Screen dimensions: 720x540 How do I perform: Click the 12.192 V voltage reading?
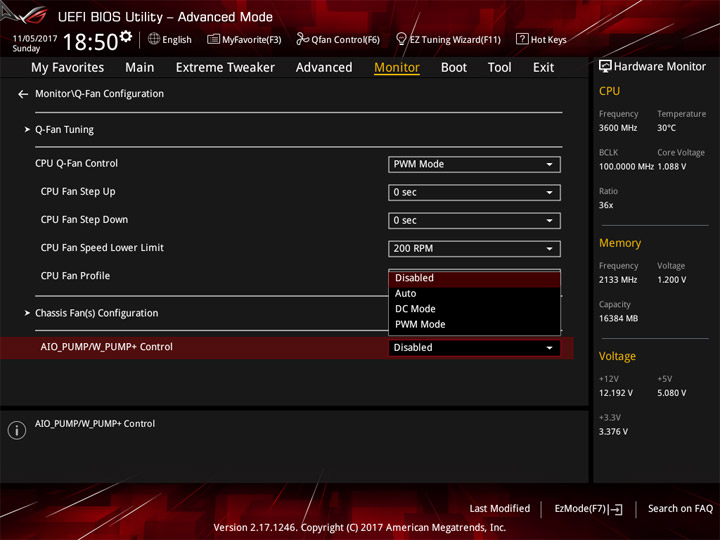coord(616,393)
